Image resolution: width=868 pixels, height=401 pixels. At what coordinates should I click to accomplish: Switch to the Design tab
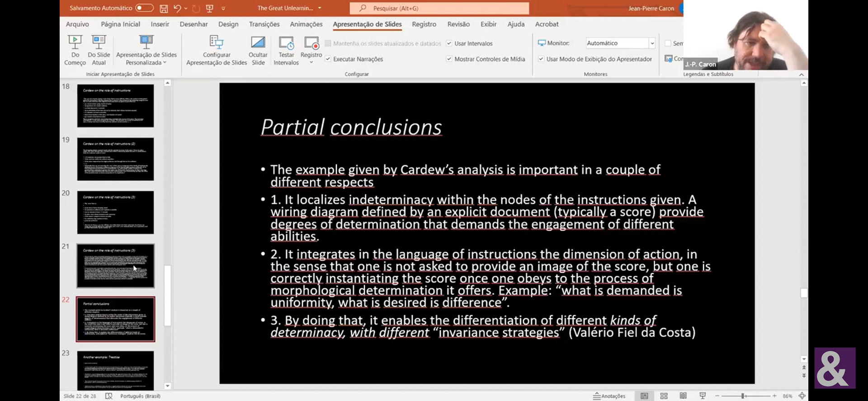point(228,24)
